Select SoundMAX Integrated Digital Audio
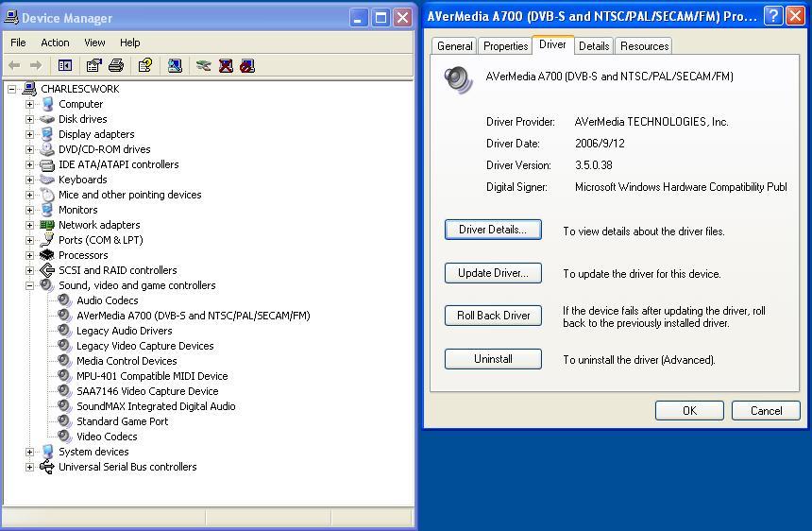812x531 pixels. point(156,406)
